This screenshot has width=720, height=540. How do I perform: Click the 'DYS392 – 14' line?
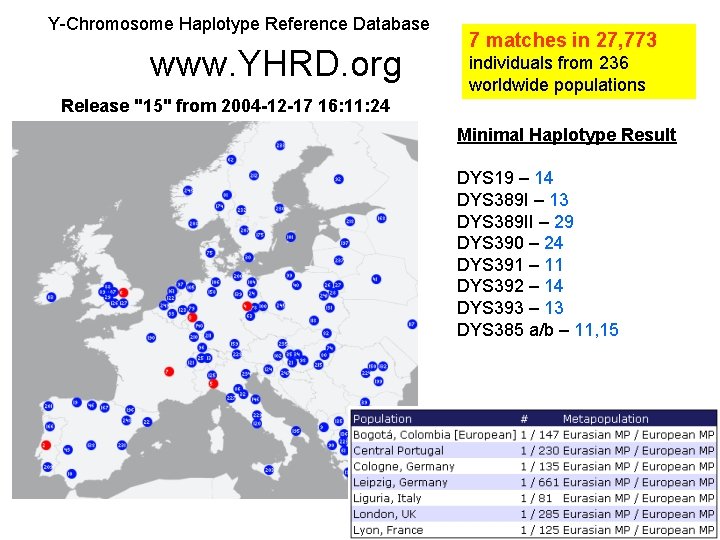click(x=510, y=286)
